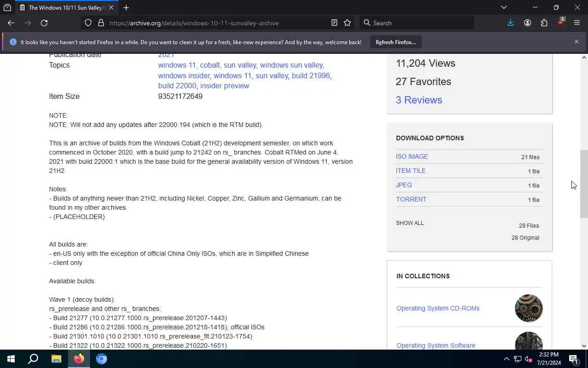The width and height of the screenshot is (588, 368).
Task: Open JPEG download option
Action: 404,185
